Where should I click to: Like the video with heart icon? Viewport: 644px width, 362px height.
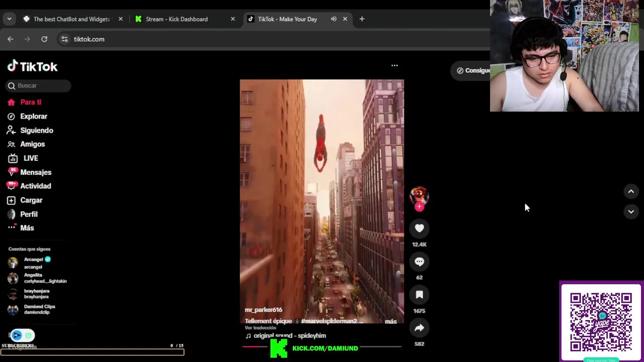[419, 228]
